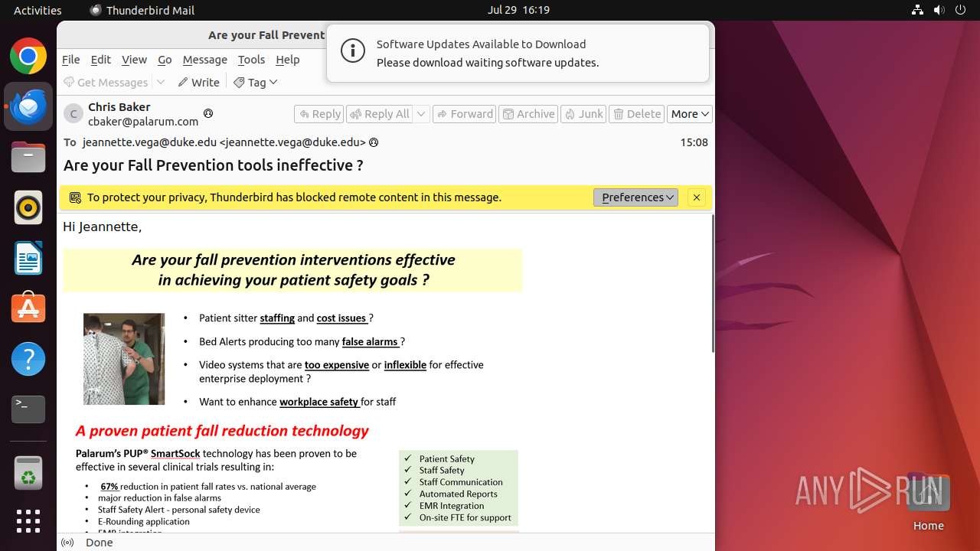Expand the Reply All dropdown arrow
980x551 pixels.
(421, 114)
